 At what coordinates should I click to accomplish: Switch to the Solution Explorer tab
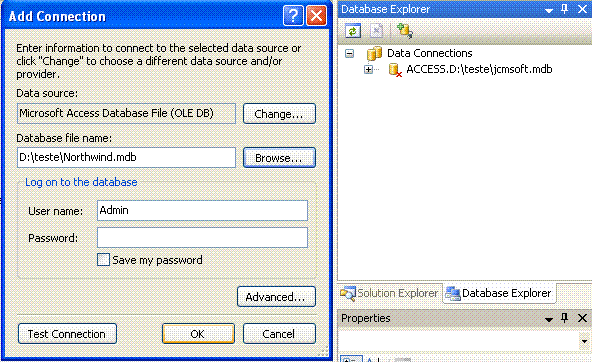pyautogui.click(x=390, y=293)
